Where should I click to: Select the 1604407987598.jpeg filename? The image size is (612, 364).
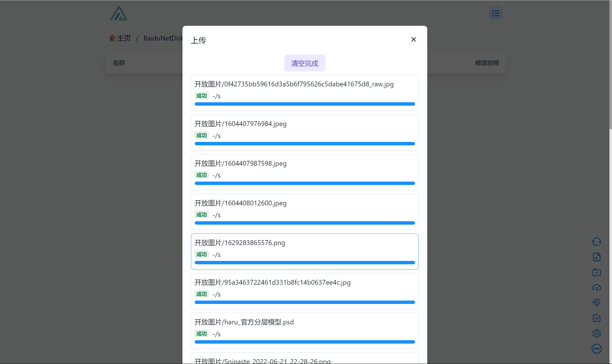tap(240, 163)
